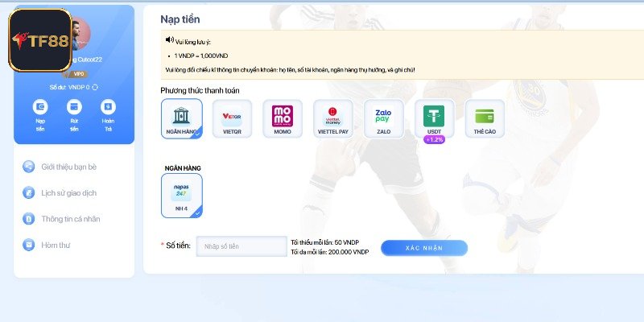
Task: Open Lịch sử giao dịch transaction history
Action: (70, 192)
